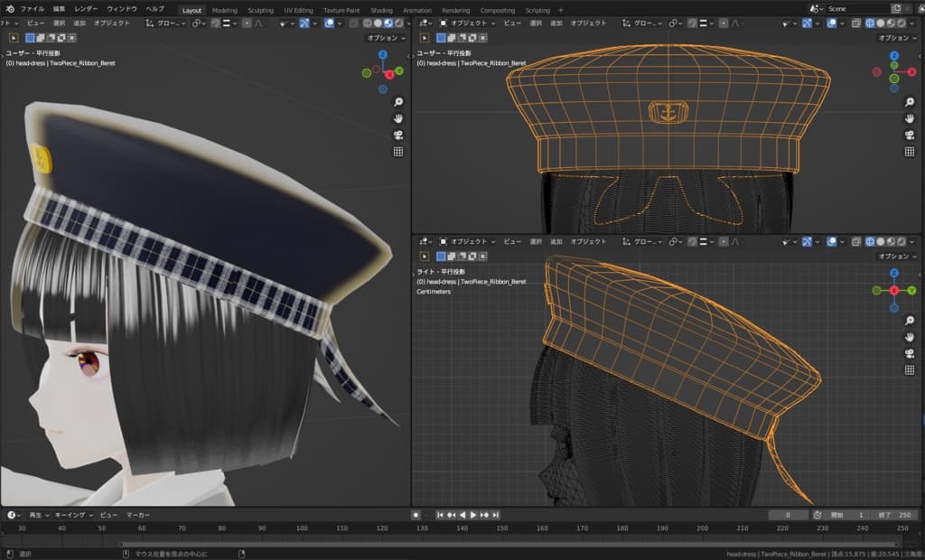This screenshot has height=560, width=925.
Task: Switch perspective/orthographic grid icon in bottom-right viewport
Action: [910, 370]
